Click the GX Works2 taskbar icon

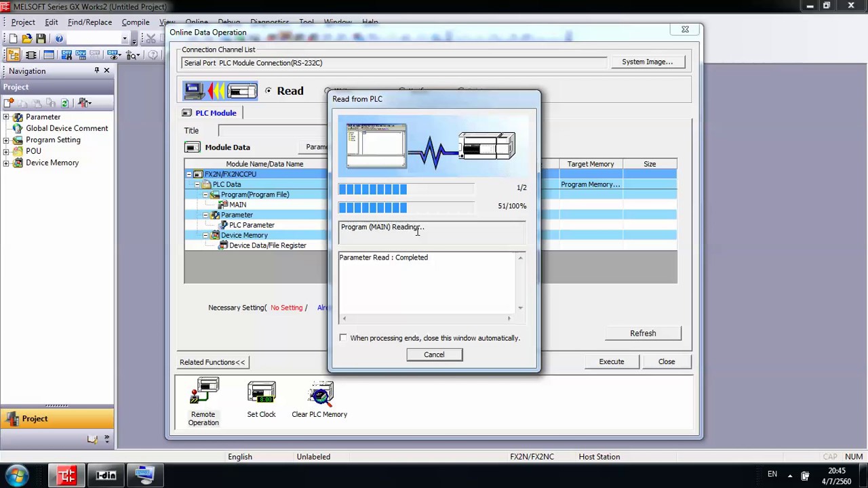point(66,475)
